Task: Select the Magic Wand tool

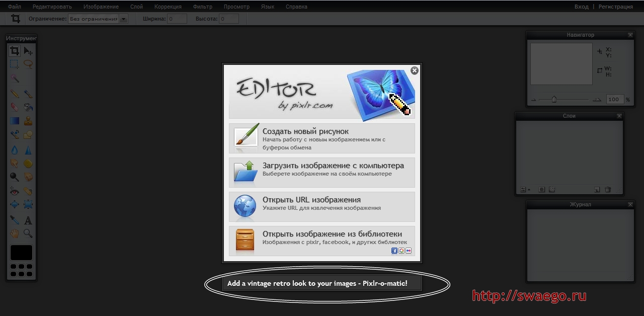Action: [x=15, y=79]
